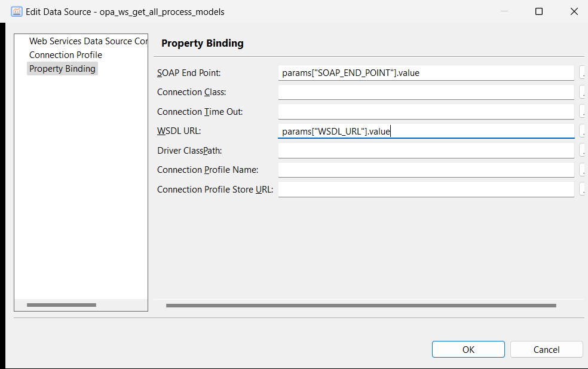
Task: Close the Edit Data Source window
Action: coord(574,11)
